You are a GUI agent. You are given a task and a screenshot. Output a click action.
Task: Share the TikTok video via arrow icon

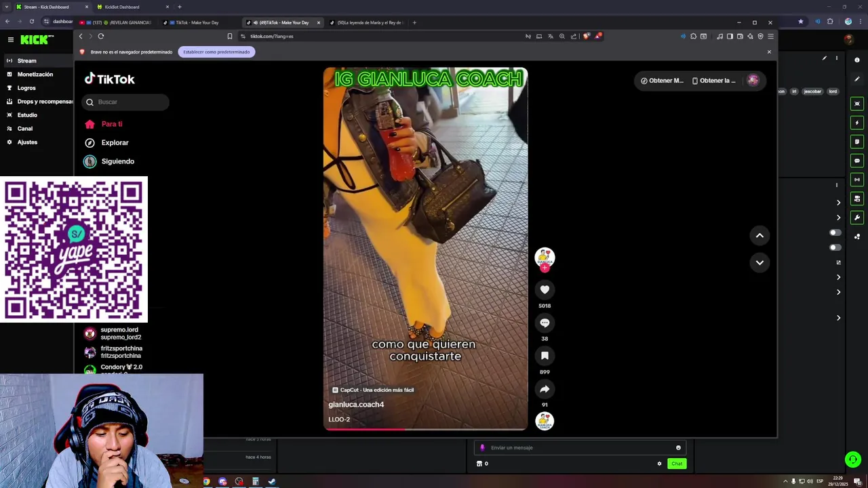point(545,389)
